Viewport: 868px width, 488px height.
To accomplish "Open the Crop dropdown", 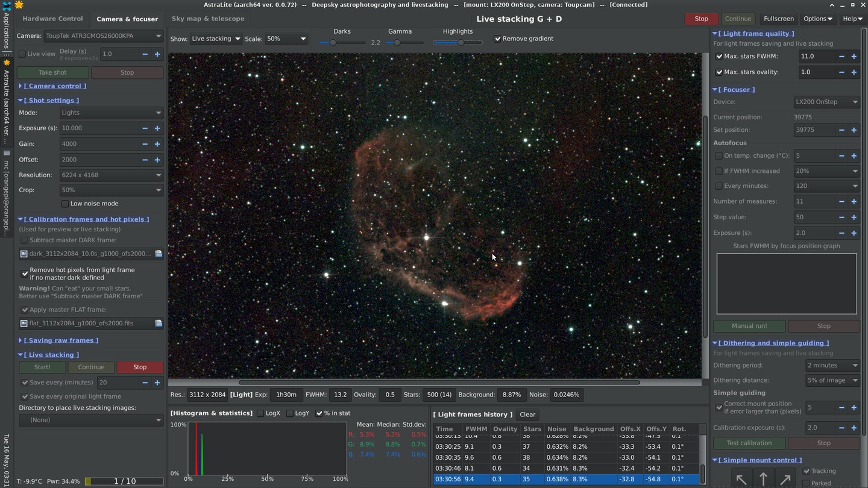I will point(112,190).
